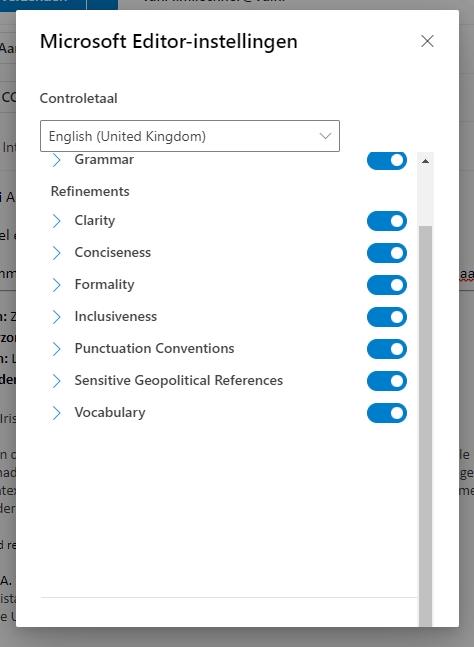Screen dimensions: 474x647
Task: Expand the Conciseness chevron
Action: coord(57,253)
